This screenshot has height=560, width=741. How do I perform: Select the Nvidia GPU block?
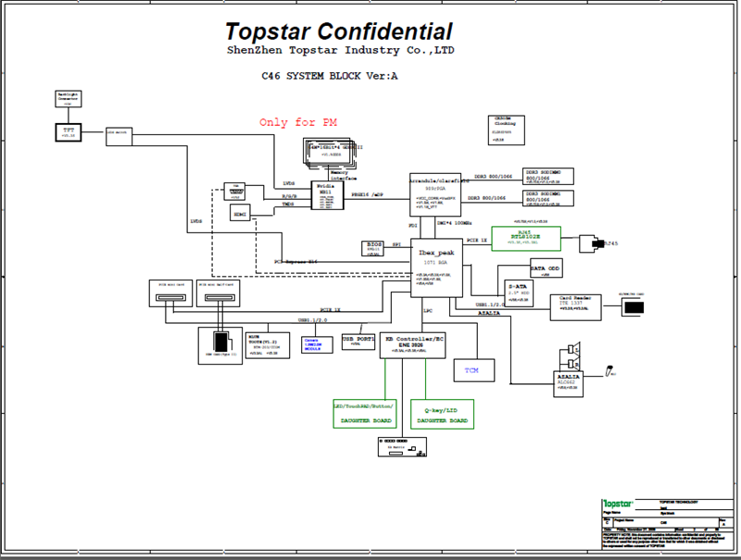tap(333, 196)
